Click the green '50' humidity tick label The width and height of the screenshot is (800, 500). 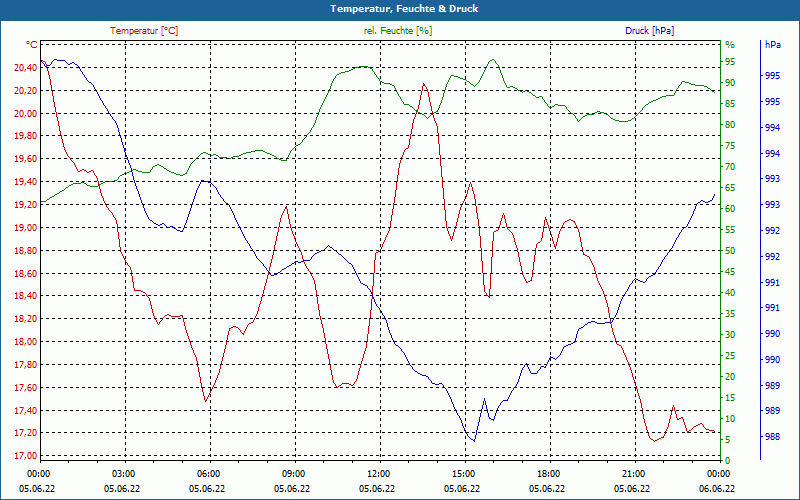pos(730,251)
